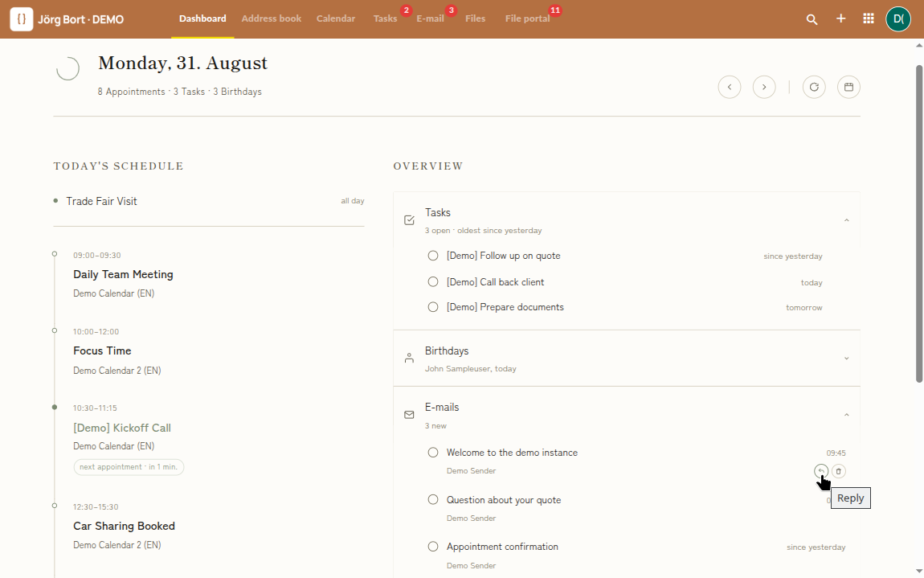Viewport: 924px width, 578px height.
Task: Collapse the E-mails section chevron
Action: point(846,416)
